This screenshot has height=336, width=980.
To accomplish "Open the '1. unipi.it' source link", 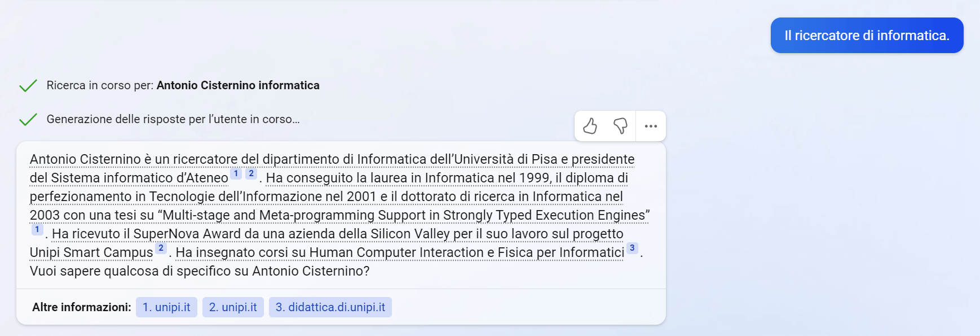I will pyautogui.click(x=166, y=307).
